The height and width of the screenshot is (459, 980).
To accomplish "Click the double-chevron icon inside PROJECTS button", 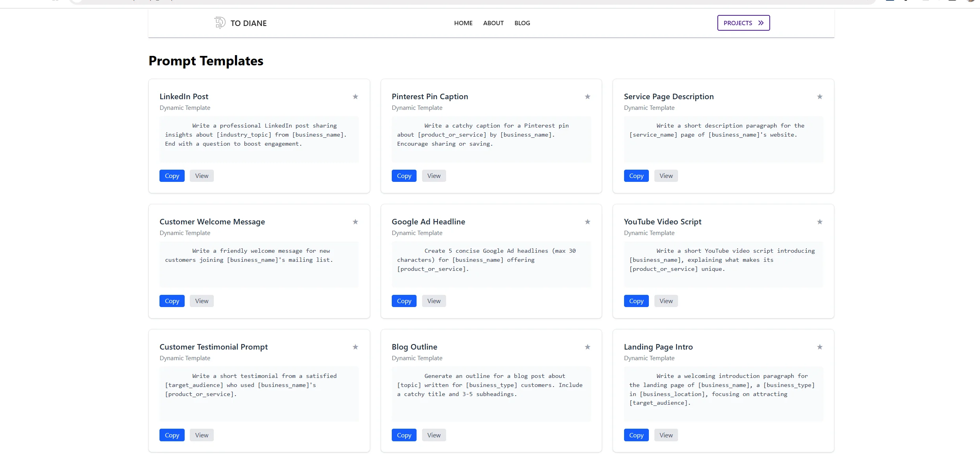I will tap(760, 23).
